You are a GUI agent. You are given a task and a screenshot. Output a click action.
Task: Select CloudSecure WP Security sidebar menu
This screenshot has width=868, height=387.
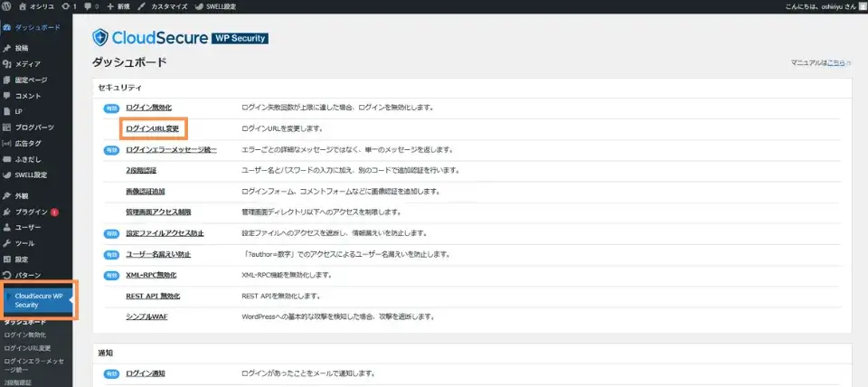(x=38, y=300)
